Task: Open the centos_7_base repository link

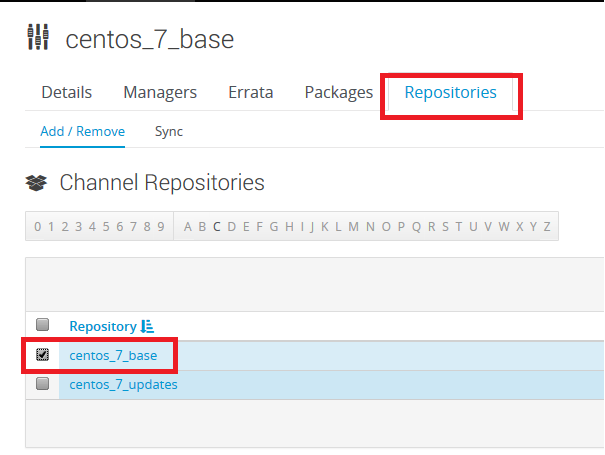Action: (113, 355)
